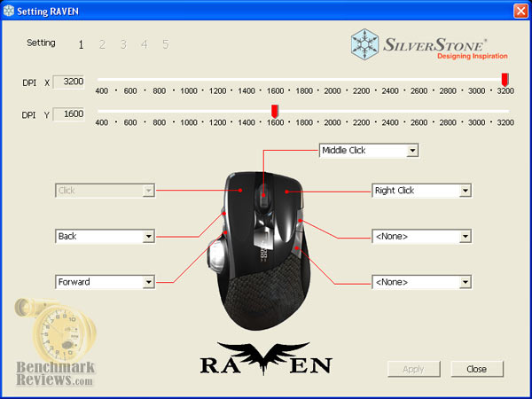Click the 2800 label under DPI Y

448,122
